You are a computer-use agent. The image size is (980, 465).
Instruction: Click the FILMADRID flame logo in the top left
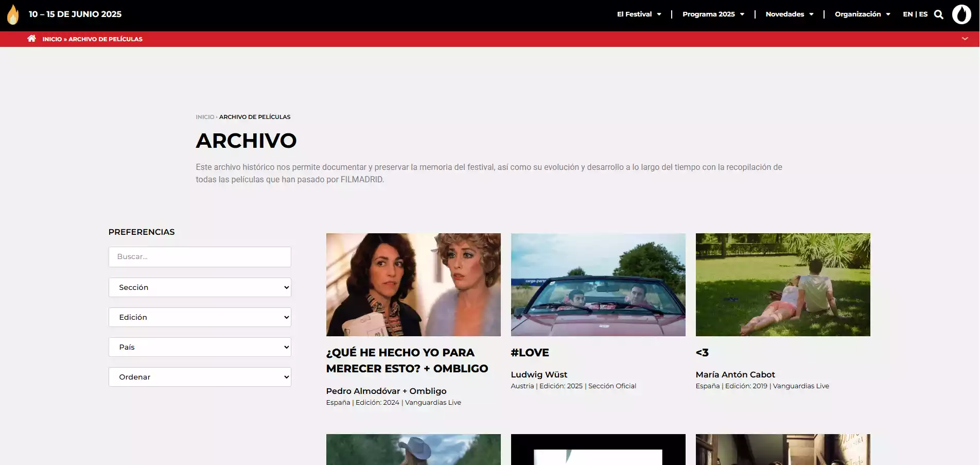[12, 14]
